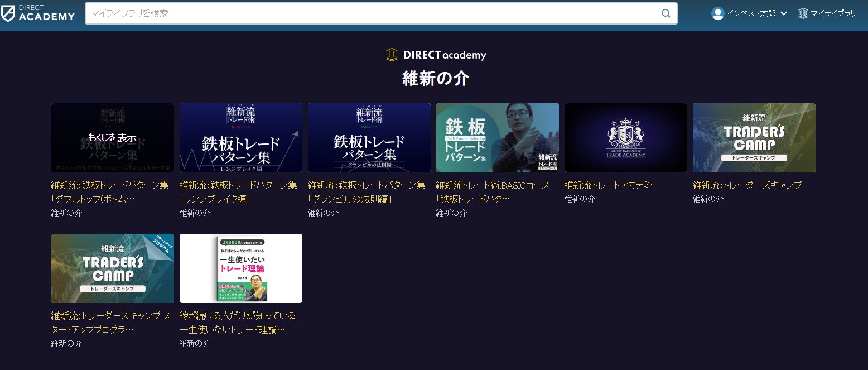The height and width of the screenshot is (370, 868).
Task: Open the 一生使いたいトレード理論 book thumbnail
Action: point(241,268)
